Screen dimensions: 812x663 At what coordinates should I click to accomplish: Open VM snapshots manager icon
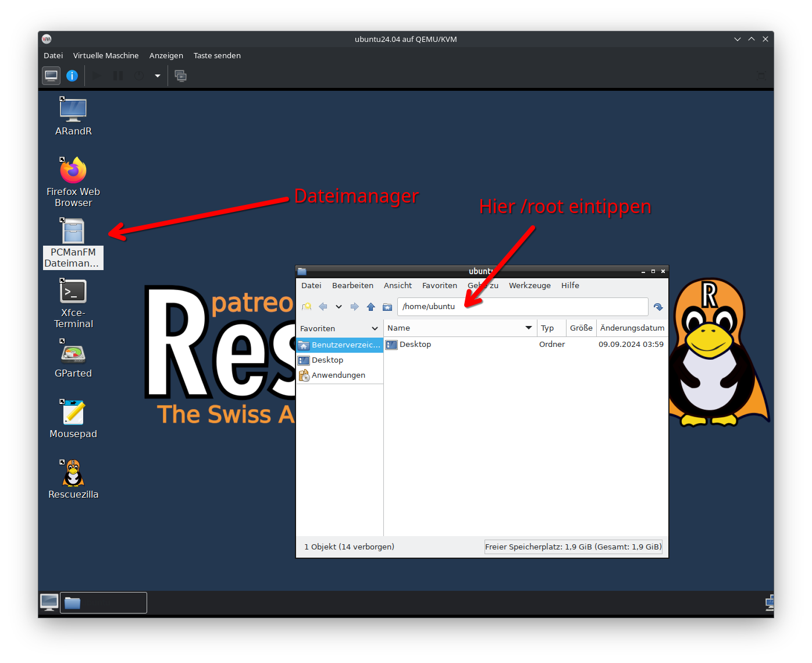[x=181, y=76]
